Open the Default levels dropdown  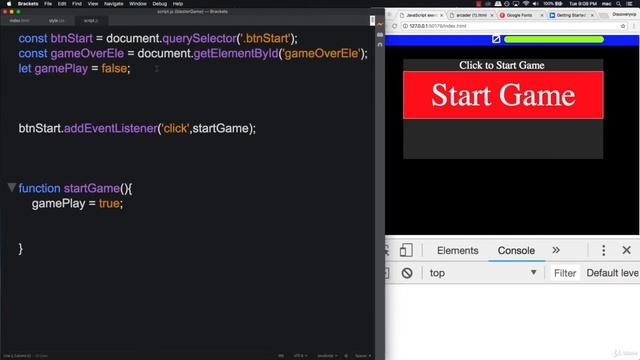tap(612, 273)
